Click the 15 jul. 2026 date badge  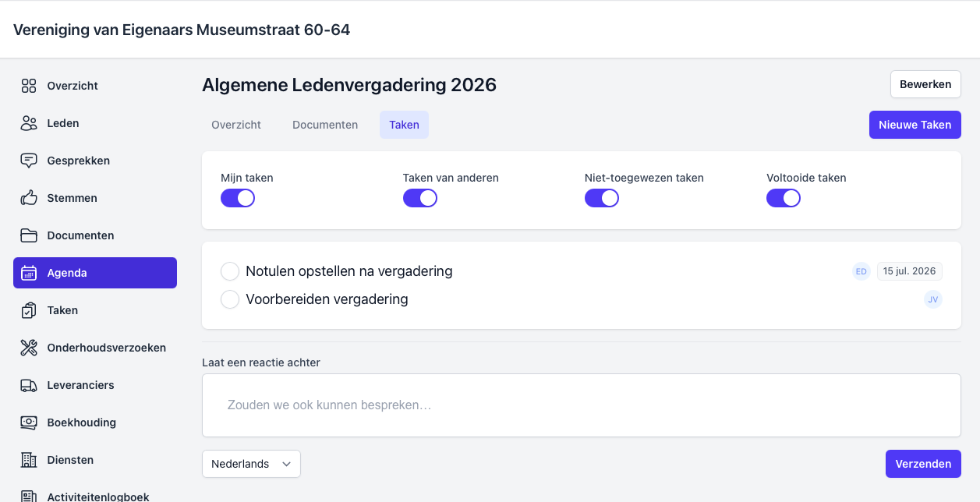(909, 271)
